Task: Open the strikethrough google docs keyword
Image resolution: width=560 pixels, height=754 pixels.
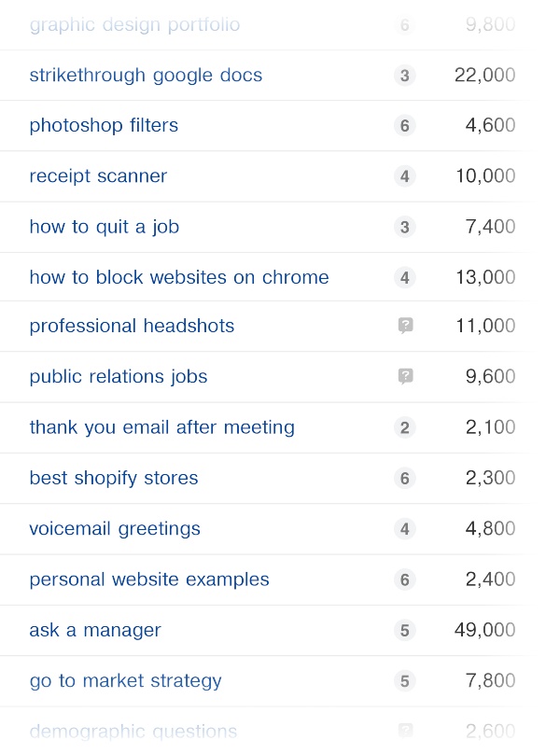Action: (146, 76)
